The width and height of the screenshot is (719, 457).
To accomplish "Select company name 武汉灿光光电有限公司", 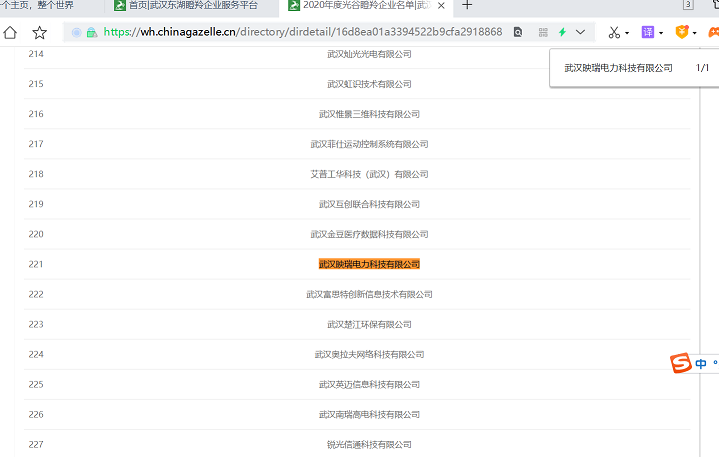I will pos(369,54).
